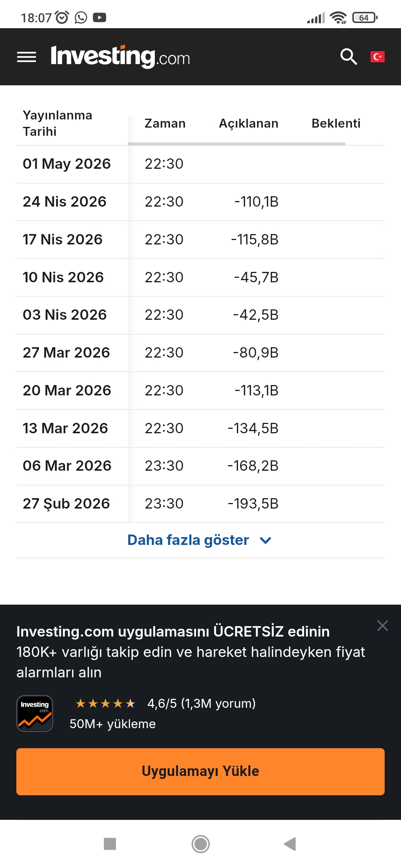Tap the Investing.com logo
Image resolution: width=401 pixels, height=868 pixels.
pos(120,57)
